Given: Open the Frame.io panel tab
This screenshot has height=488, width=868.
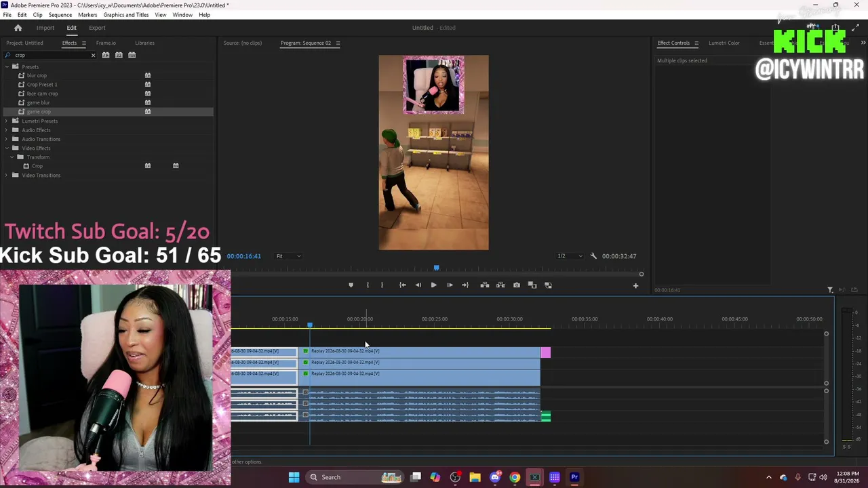Looking at the screenshot, I should 106,43.
